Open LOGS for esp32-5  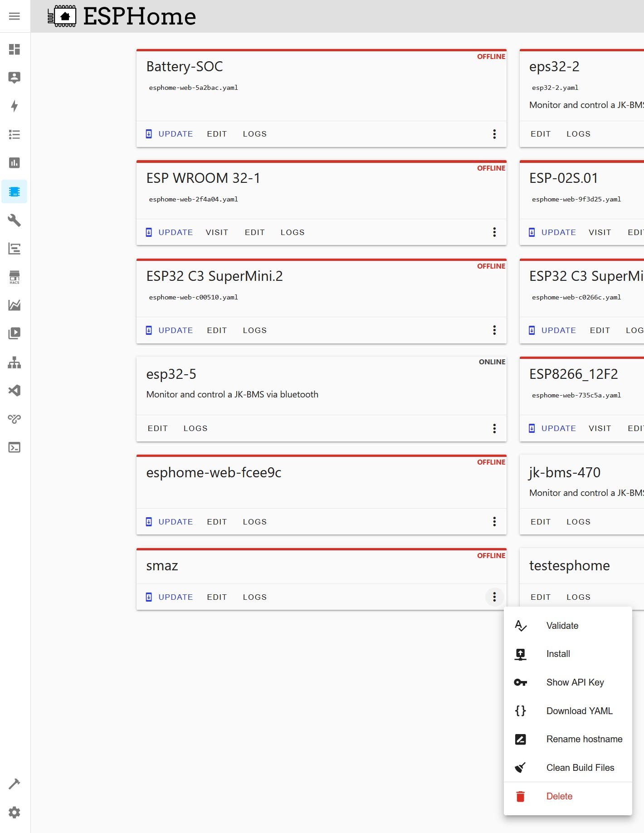(195, 428)
